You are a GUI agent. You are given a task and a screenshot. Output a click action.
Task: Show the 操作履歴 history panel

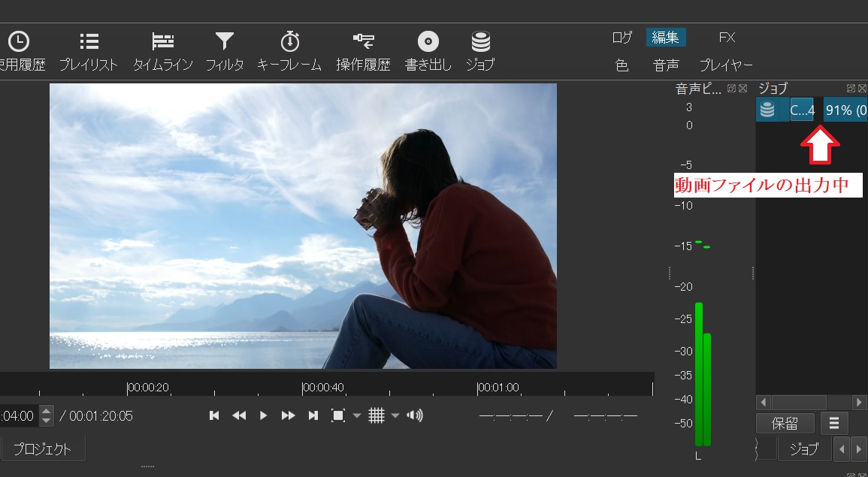click(363, 52)
